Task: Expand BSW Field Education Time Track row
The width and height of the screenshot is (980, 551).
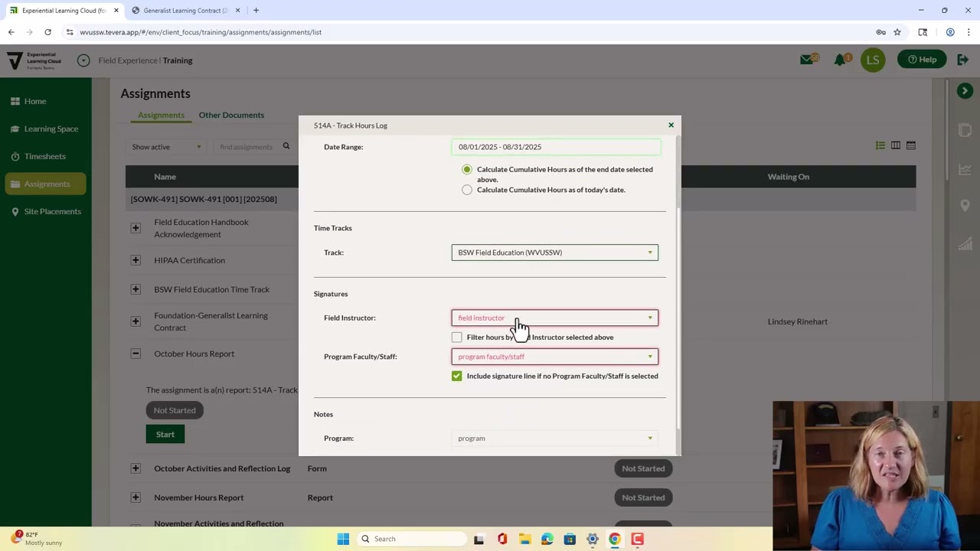Action: click(x=136, y=289)
